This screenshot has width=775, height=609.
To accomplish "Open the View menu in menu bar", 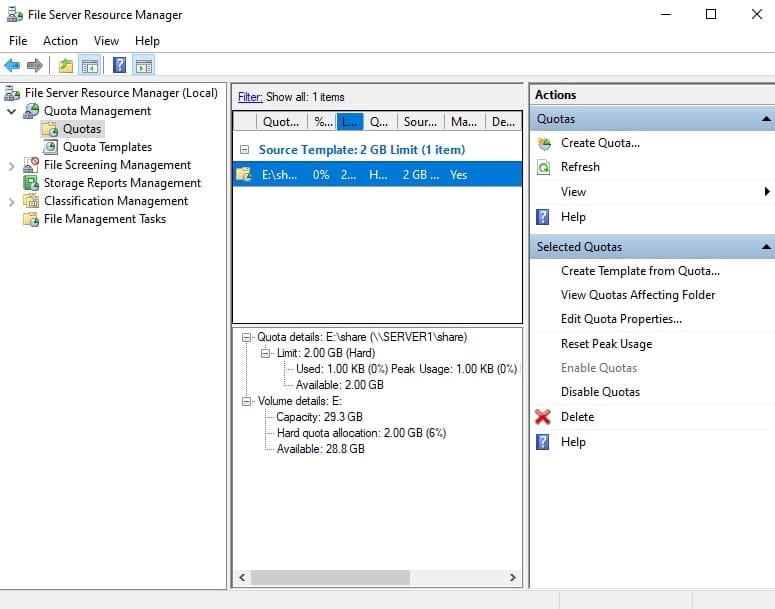I will point(106,41).
